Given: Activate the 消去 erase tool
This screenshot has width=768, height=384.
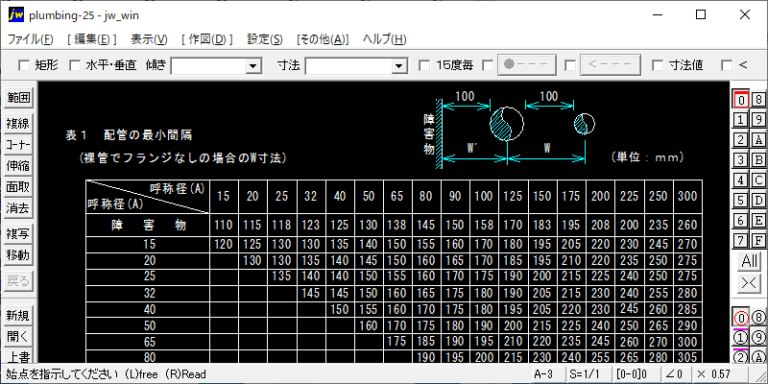Looking at the screenshot, I should pyautogui.click(x=19, y=209).
